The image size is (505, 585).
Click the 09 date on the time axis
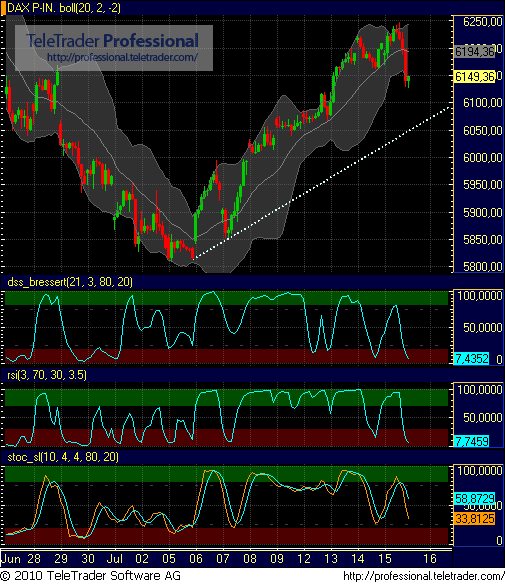[277, 559]
